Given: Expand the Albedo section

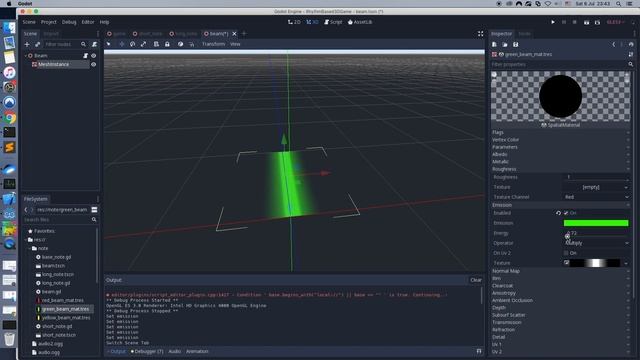Looking at the screenshot, I should [561, 154].
